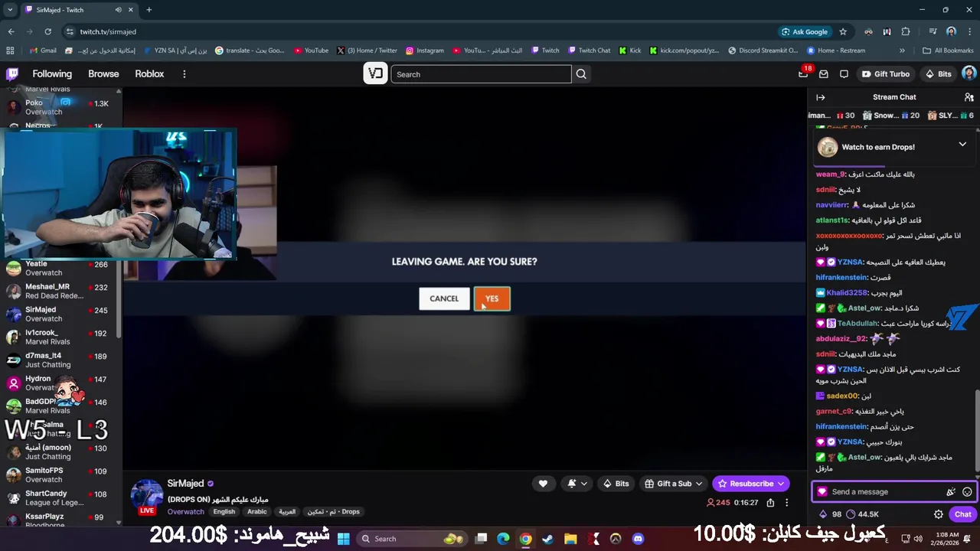Open the Twitch Chat bookmark
This screenshot has width=980, height=551.
tap(589, 51)
